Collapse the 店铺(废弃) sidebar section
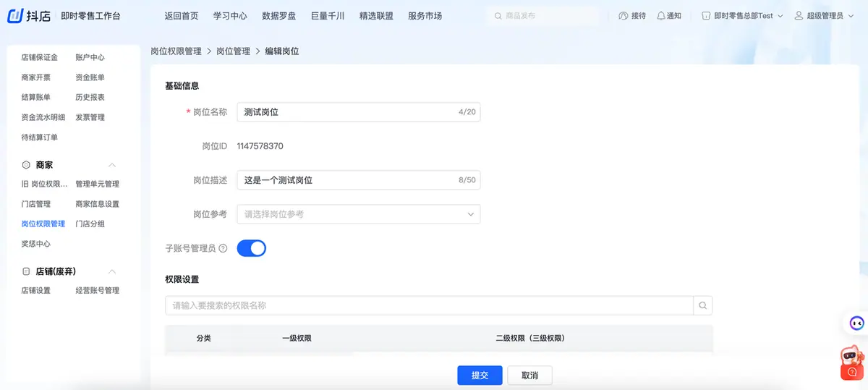Image resolution: width=868 pixels, height=390 pixels. click(x=112, y=271)
